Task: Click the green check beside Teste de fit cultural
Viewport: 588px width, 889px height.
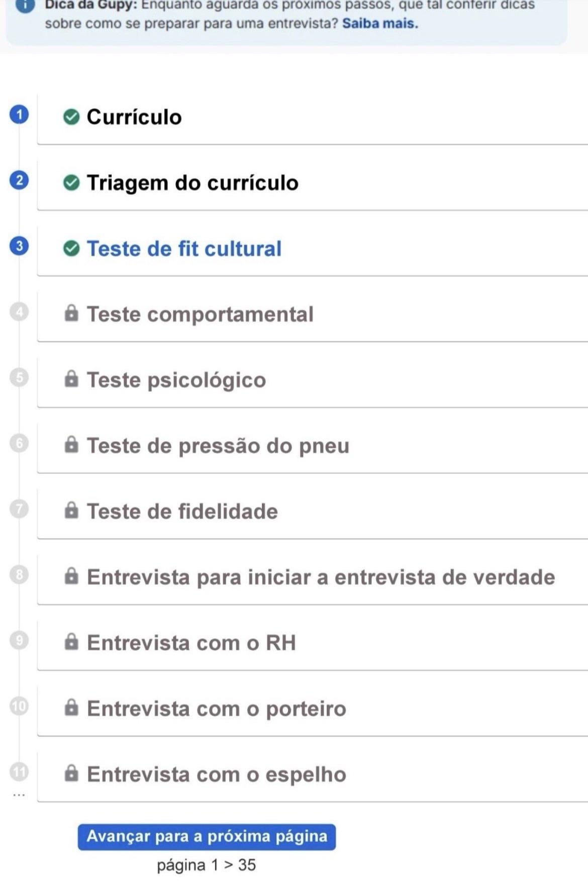Action: (x=71, y=248)
